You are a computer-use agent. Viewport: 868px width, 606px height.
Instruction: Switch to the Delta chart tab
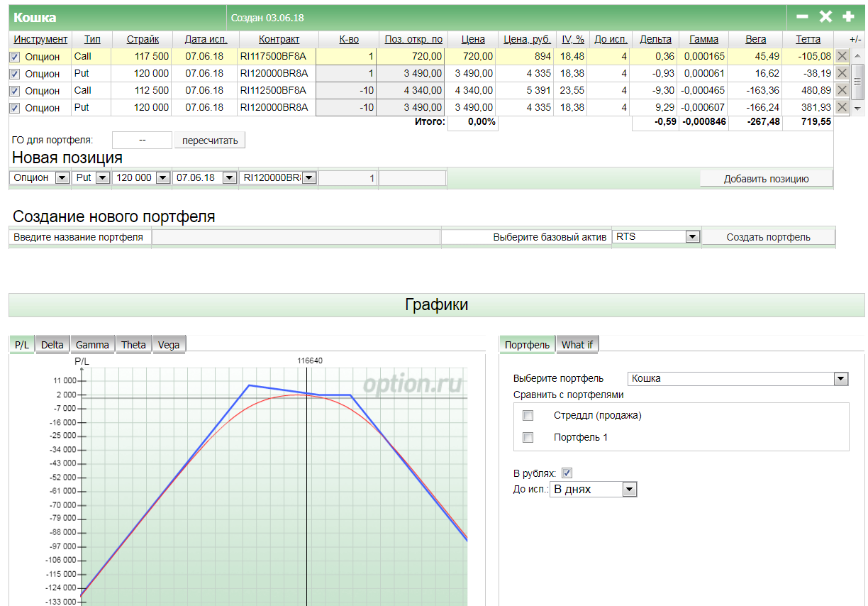point(52,345)
